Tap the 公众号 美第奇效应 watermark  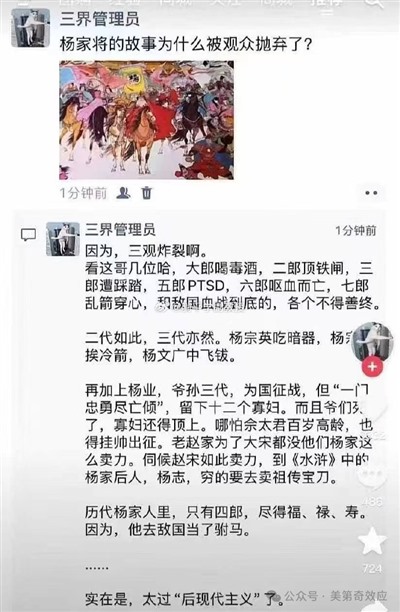pyautogui.click(x=335, y=596)
